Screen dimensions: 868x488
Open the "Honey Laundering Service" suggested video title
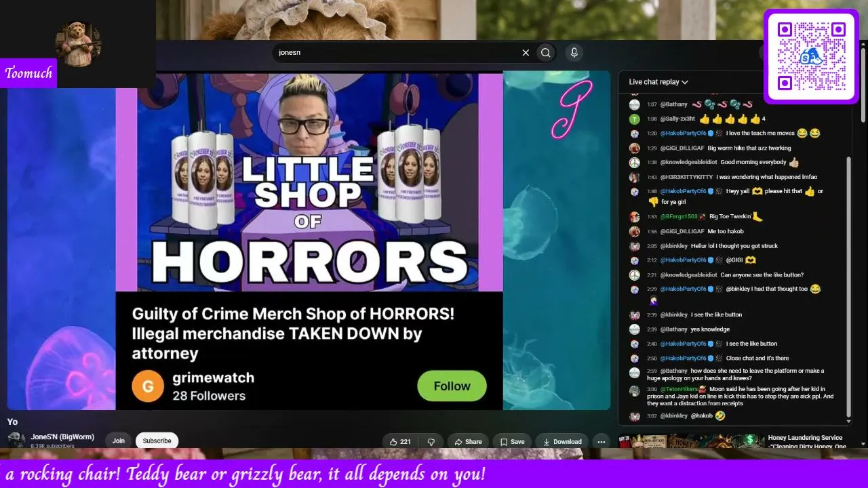(x=806, y=442)
